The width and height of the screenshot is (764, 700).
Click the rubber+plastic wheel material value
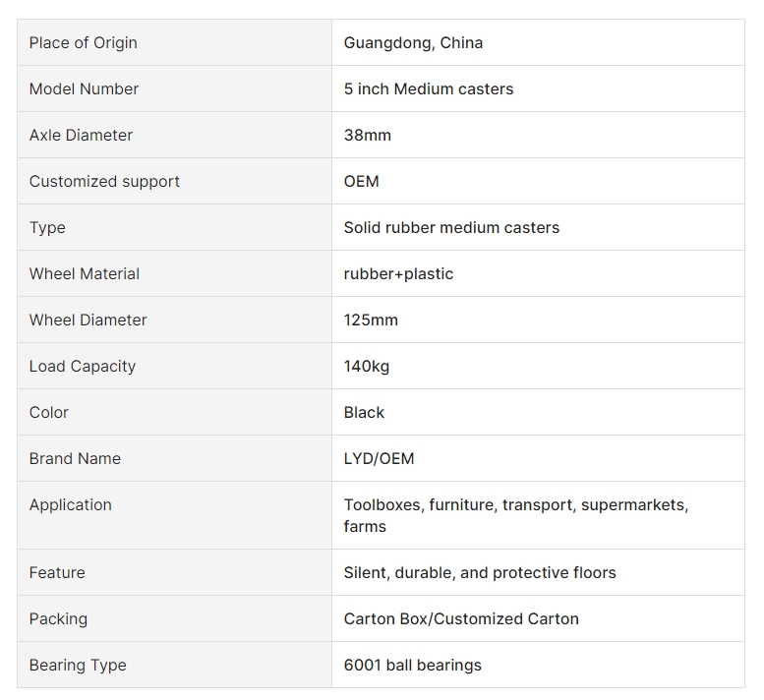pos(398,274)
